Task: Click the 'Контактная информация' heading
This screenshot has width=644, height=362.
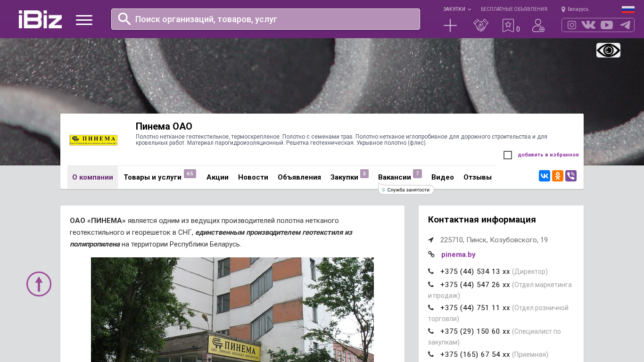Action: [482, 220]
